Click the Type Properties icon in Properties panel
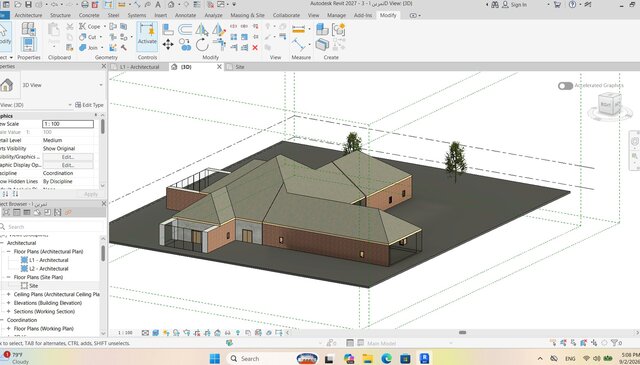The image size is (640, 365). point(29,29)
